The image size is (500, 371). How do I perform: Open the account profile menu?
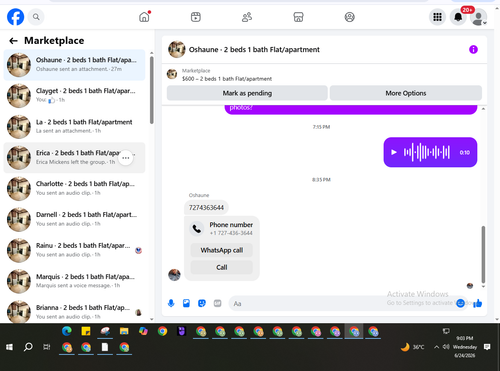pos(479,17)
